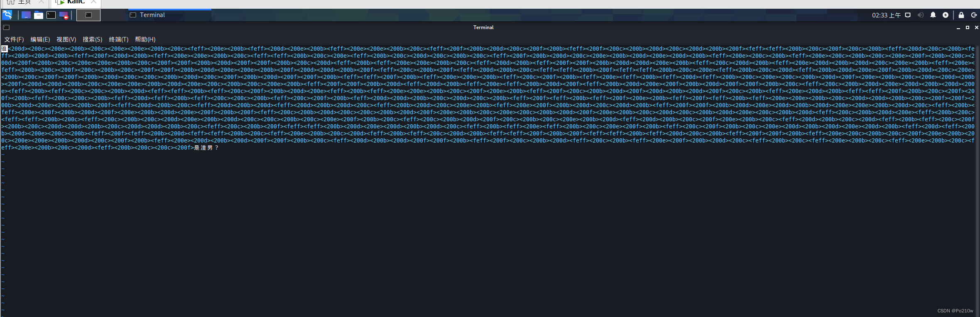The height and width of the screenshot is (317, 980).
Task: Click the 02:33 上午 clock
Action: 886,15
